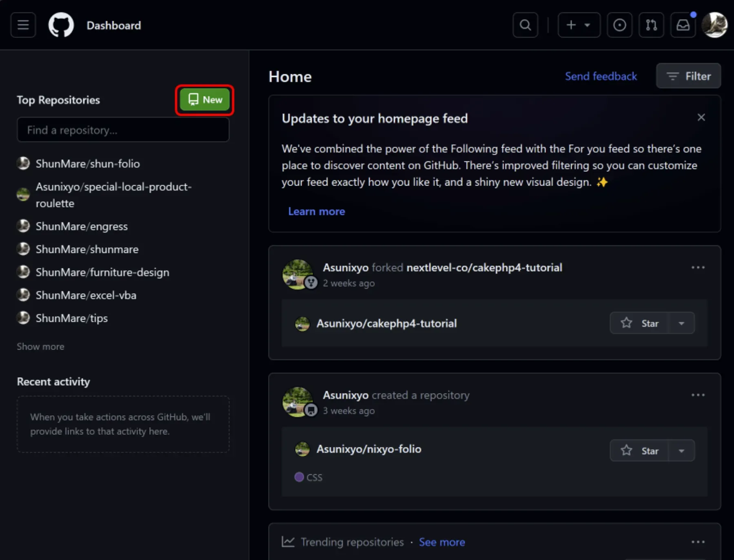Click the GitHub logo icon

tap(61, 25)
